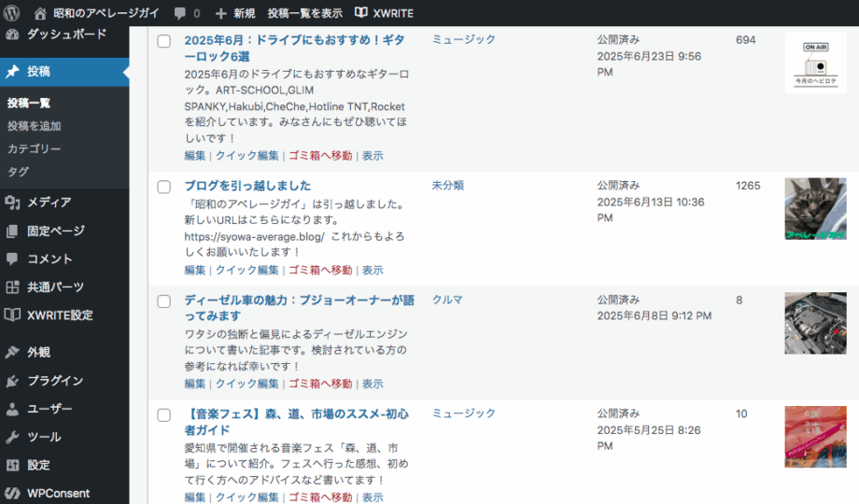Open the comments bubble icon in the admin bar
Image resolution: width=859 pixels, height=504 pixels.
click(179, 14)
